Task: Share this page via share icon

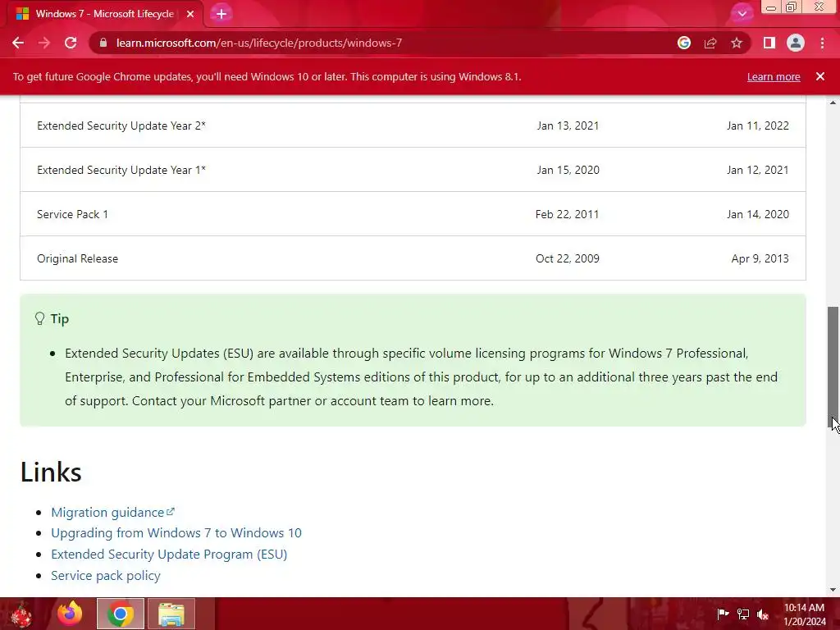Action: [x=710, y=43]
